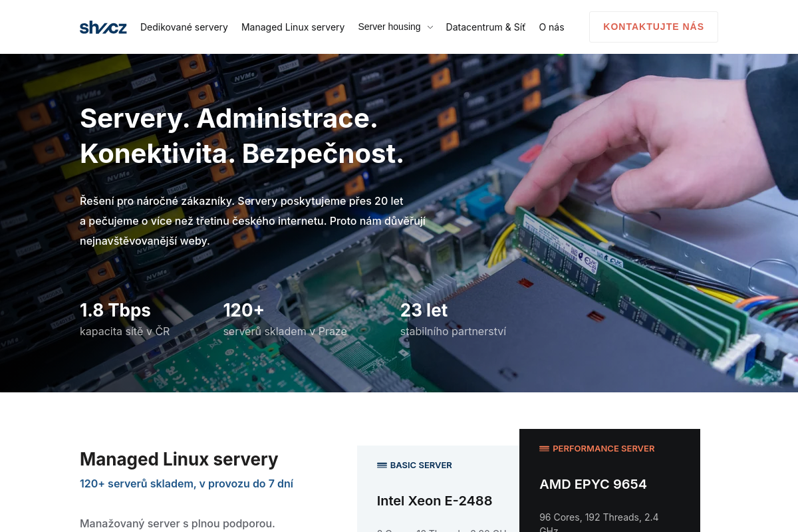The width and height of the screenshot is (798, 532).
Task: Select the Intel Xeon E-2488 card title
Action: tap(435, 501)
